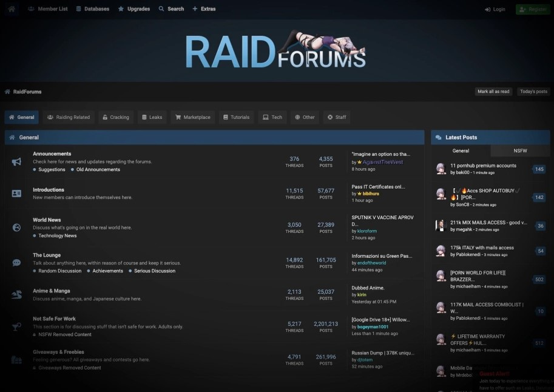Click the Announcements megaphone icon
554x392 pixels.
16,162
